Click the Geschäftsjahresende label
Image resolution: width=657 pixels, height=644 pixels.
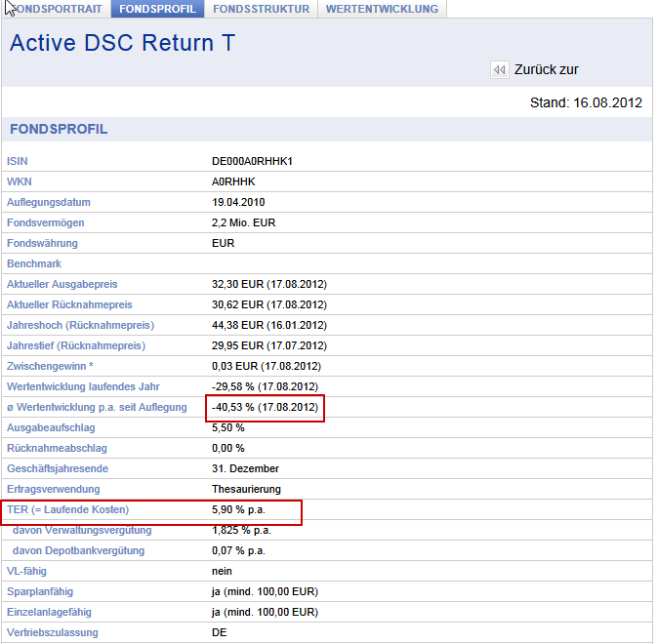point(58,469)
